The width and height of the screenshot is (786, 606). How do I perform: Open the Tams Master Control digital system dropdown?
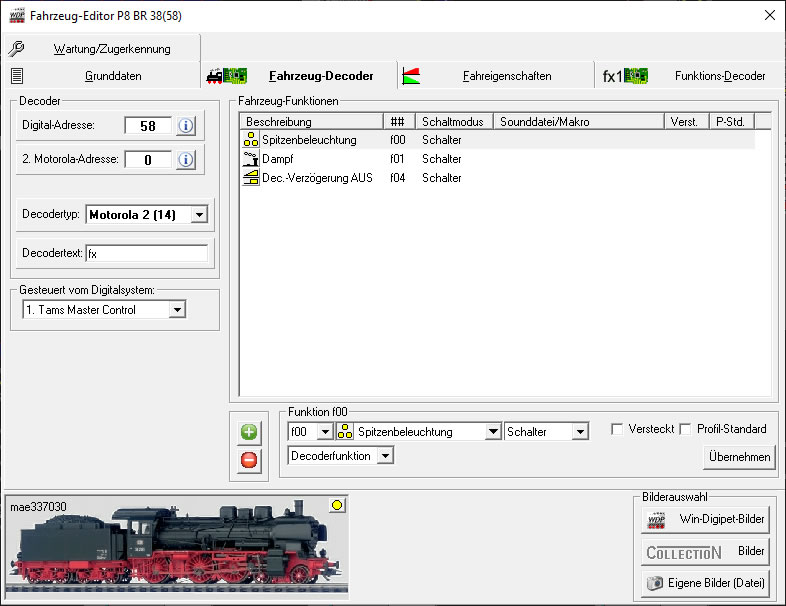coord(177,310)
